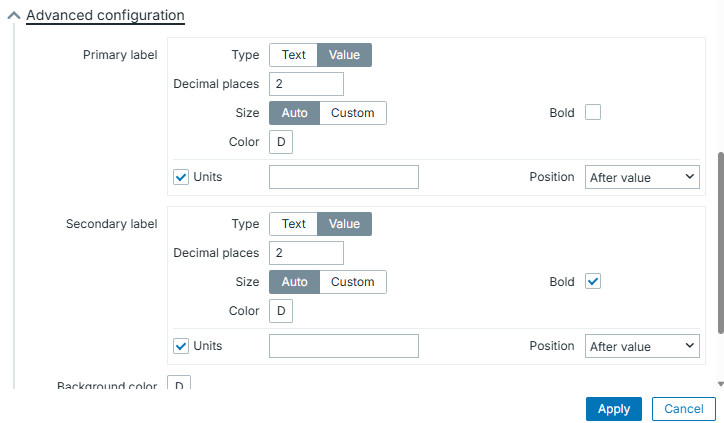Collapse the Advanced configuration section
Viewport: 724px width, 423px height.
(x=14, y=16)
